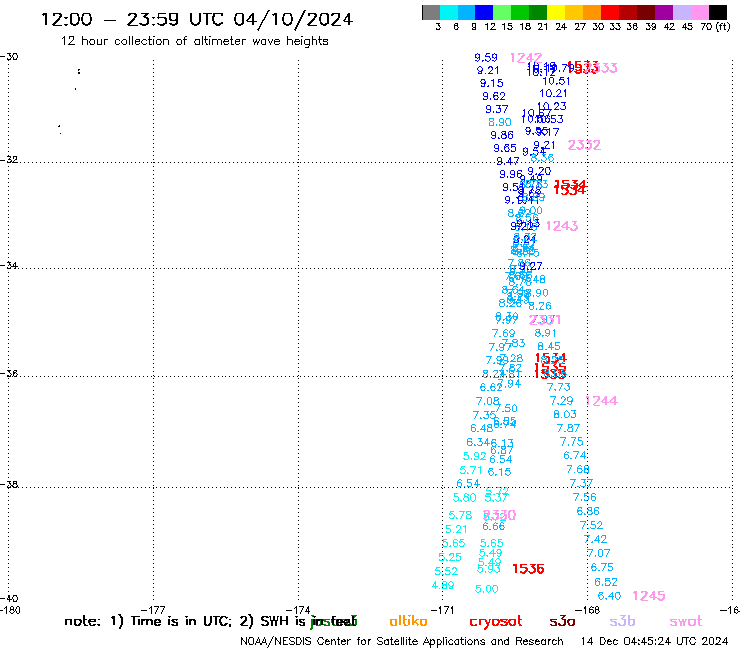The width and height of the screenshot is (740, 650).
Task: Click wave height value 10.51
Action: pos(556,81)
